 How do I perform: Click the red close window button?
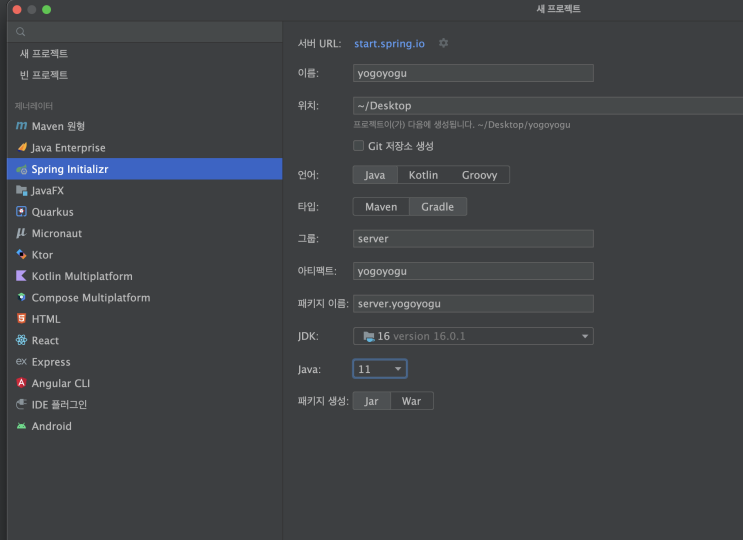pos(17,9)
